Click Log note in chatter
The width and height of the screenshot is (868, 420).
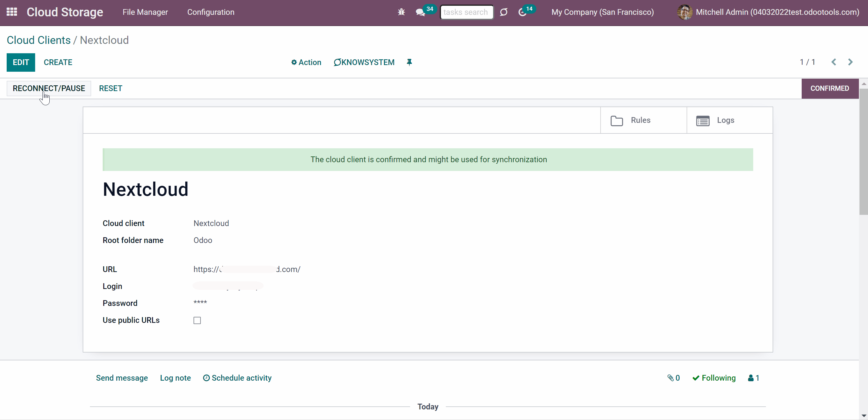pos(176,378)
